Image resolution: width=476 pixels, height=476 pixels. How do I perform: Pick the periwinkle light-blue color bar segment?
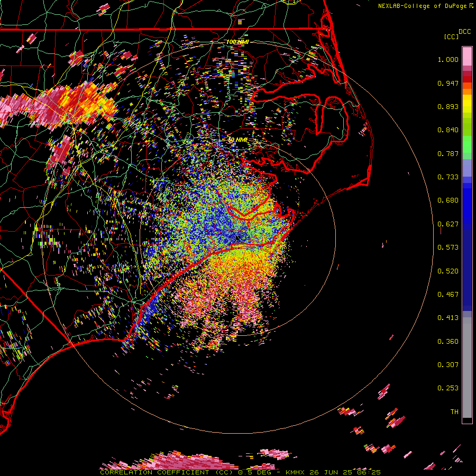pos(467,168)
